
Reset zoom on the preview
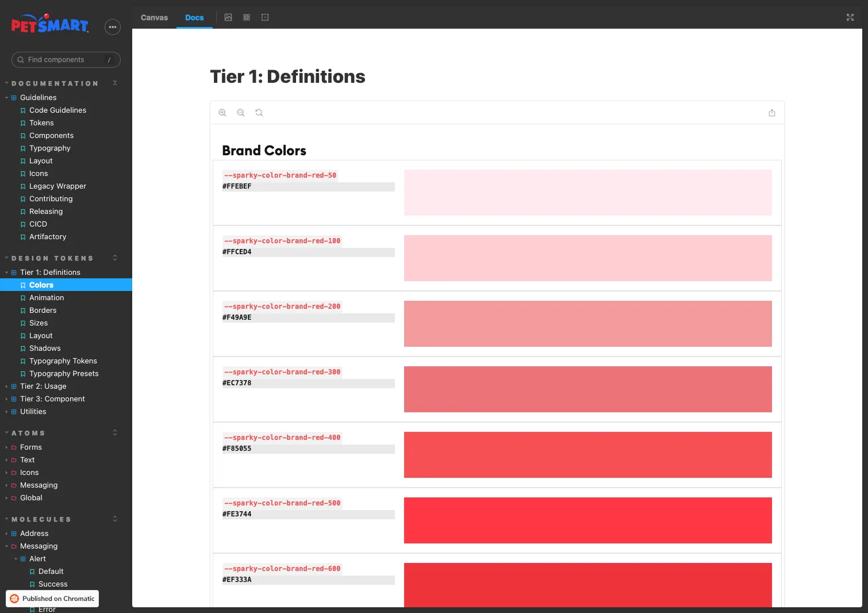(259, 113)
